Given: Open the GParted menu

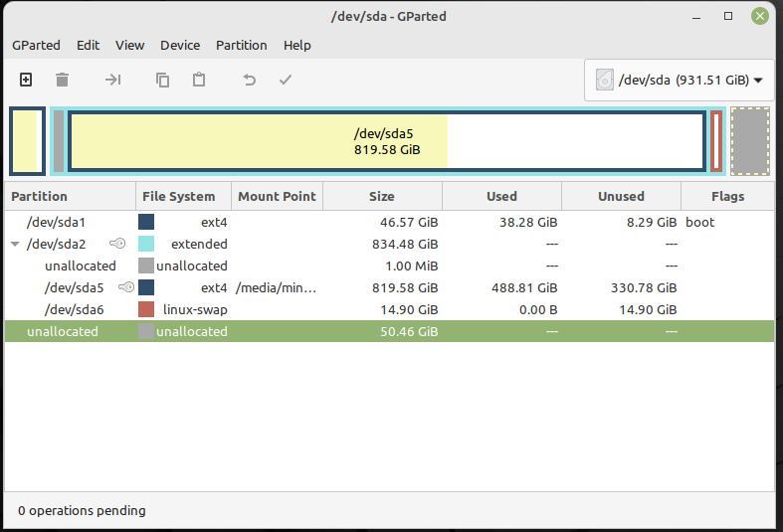Looking at the screenshot, I should [x=36, y=46].
